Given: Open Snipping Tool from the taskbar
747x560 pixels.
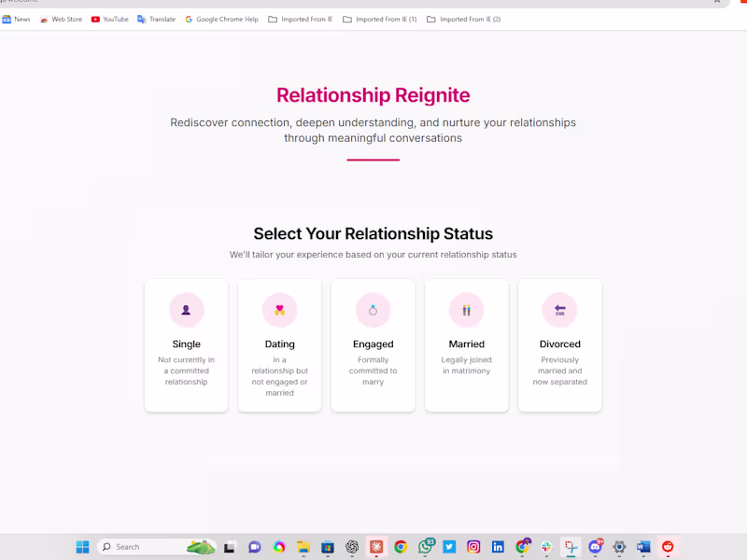Looking at the screenshot, I should click(x=571, y=547).
